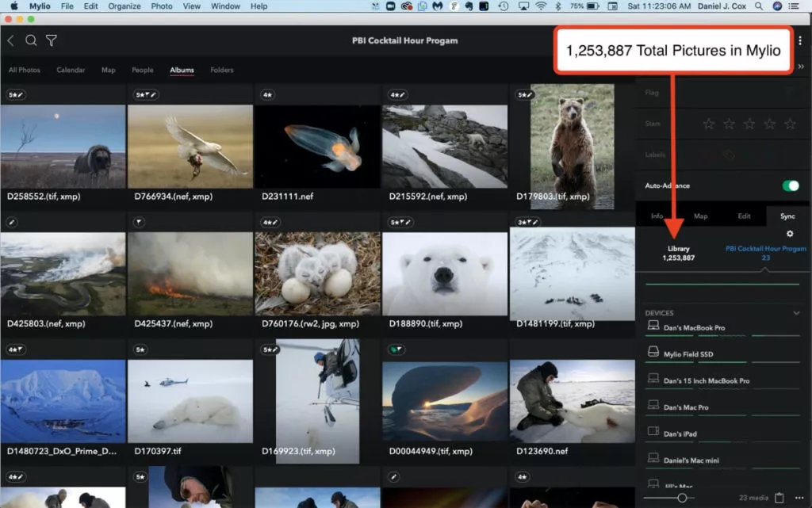812x508 pixels.
Task: Open Notification Center icon
Action: (x=793, y=6)
